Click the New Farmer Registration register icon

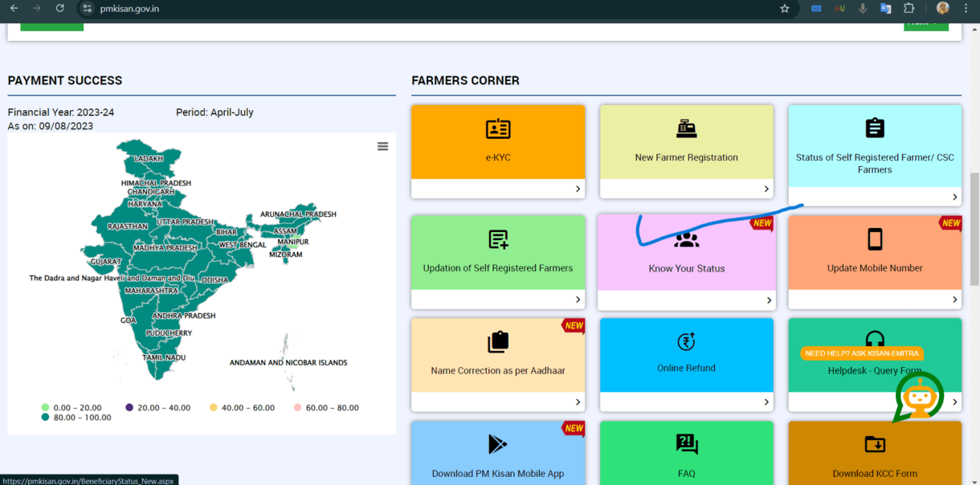[686, 128]
